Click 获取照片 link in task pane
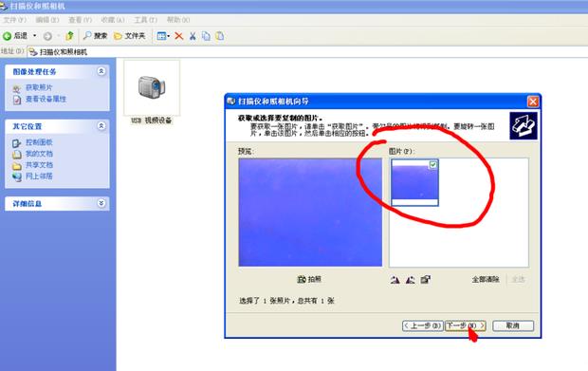Screen dimensions: 588x371 pos(39,87)
